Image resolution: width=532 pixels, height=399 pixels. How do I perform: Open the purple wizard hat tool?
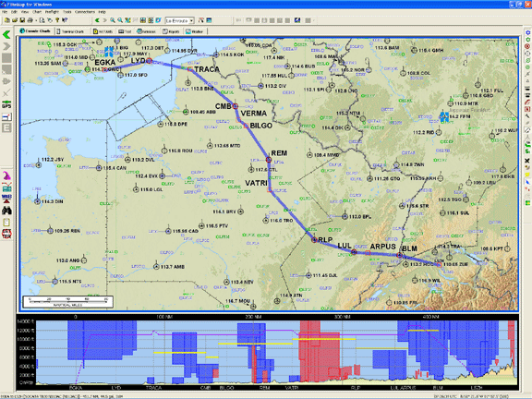[x=6, y=176]
